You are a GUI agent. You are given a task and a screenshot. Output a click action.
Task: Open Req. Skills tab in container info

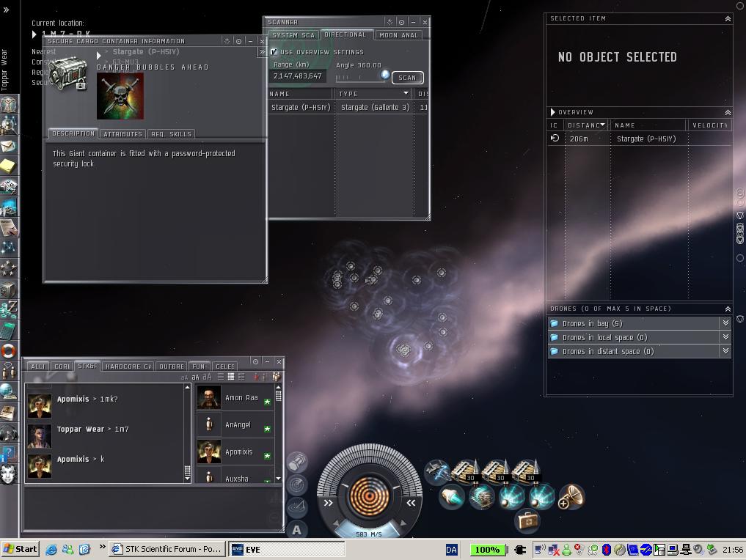coord(171,134)
